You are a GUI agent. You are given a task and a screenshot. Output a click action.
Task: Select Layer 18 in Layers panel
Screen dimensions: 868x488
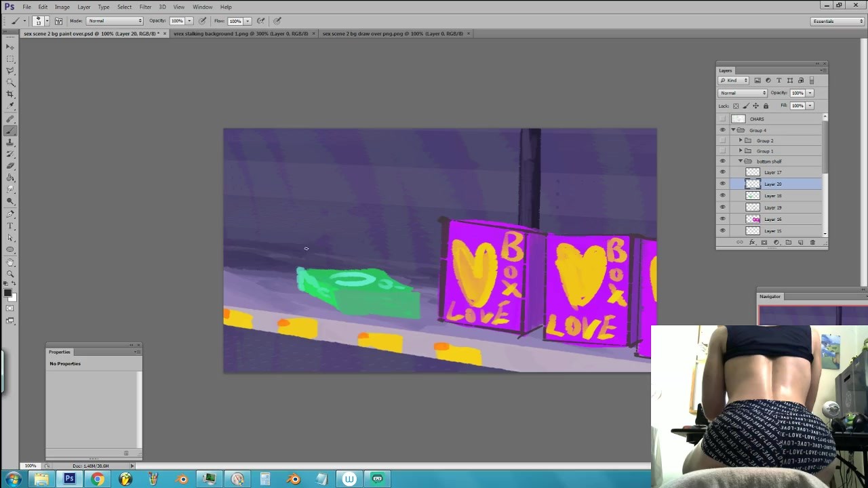[x=773, y=196]
